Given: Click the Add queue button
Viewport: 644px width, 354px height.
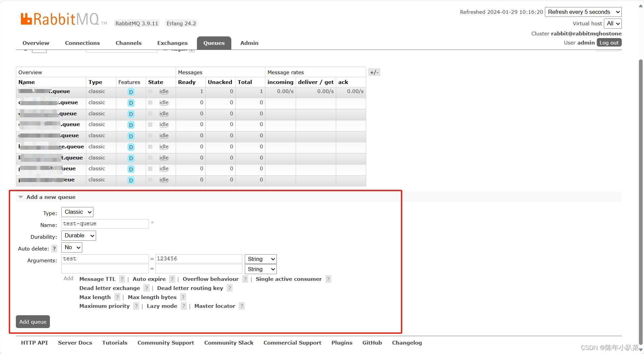Looking at the screenshot, I should [x=33, y=322].
